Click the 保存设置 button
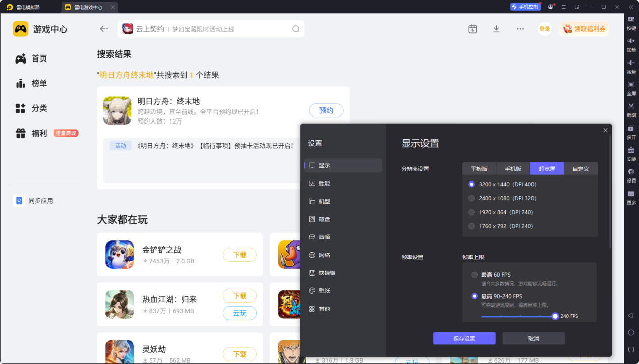Viewport: 639px width, 364px height. point(464,339)
